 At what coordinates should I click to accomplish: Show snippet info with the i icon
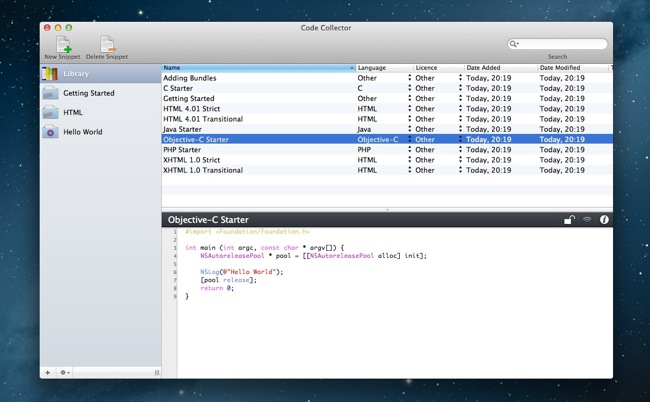[604, 220]
